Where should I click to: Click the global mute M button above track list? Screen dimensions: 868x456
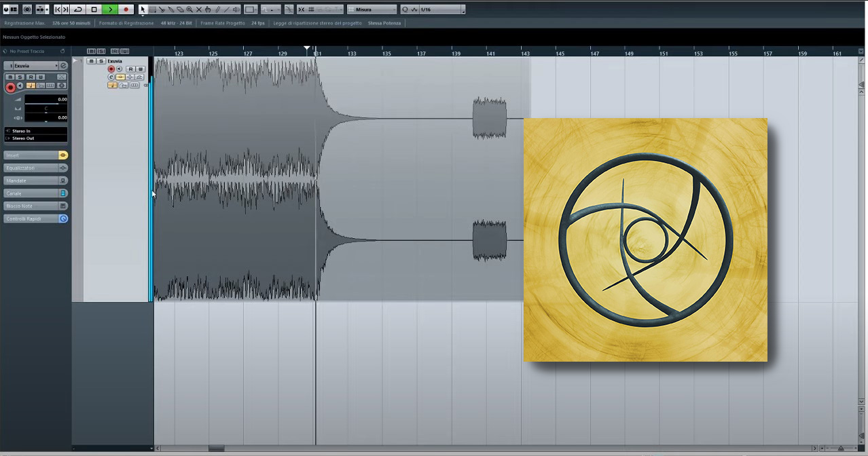pos(91,51)
